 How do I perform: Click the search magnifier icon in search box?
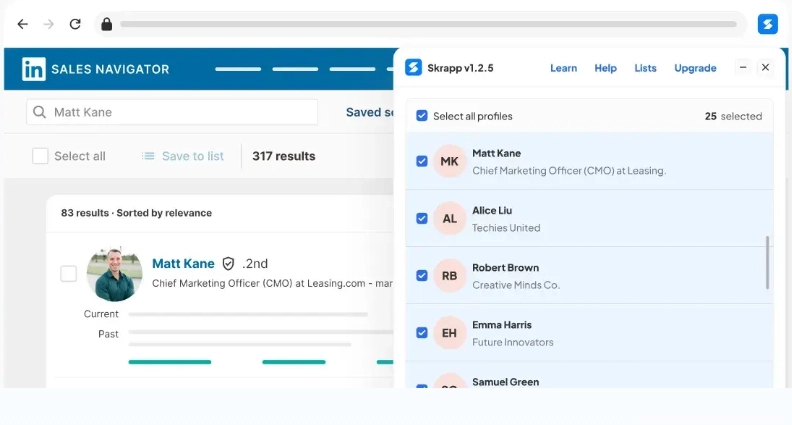tap(39, 112)
